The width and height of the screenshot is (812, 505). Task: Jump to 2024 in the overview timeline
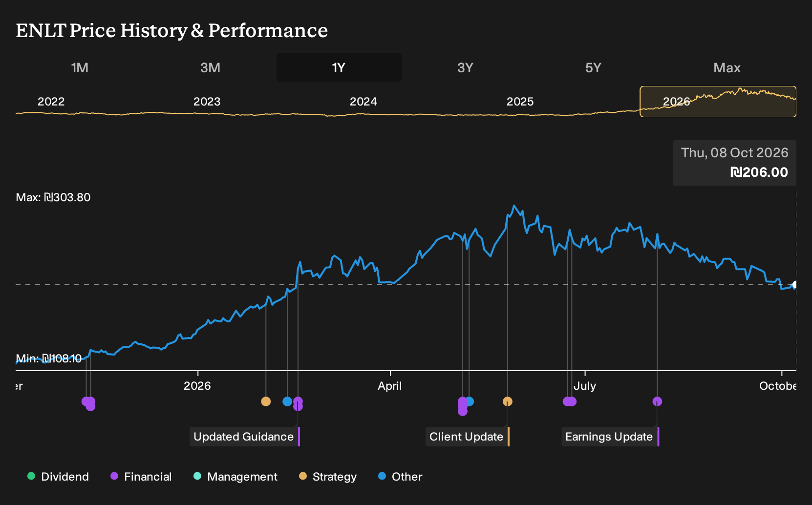[363, 102]
